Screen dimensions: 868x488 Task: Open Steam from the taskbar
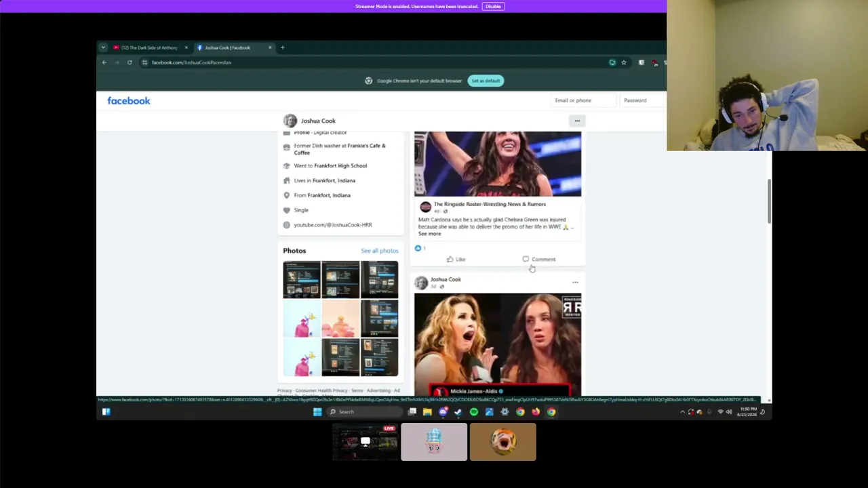pyautogui.click(x=458, y=411)
